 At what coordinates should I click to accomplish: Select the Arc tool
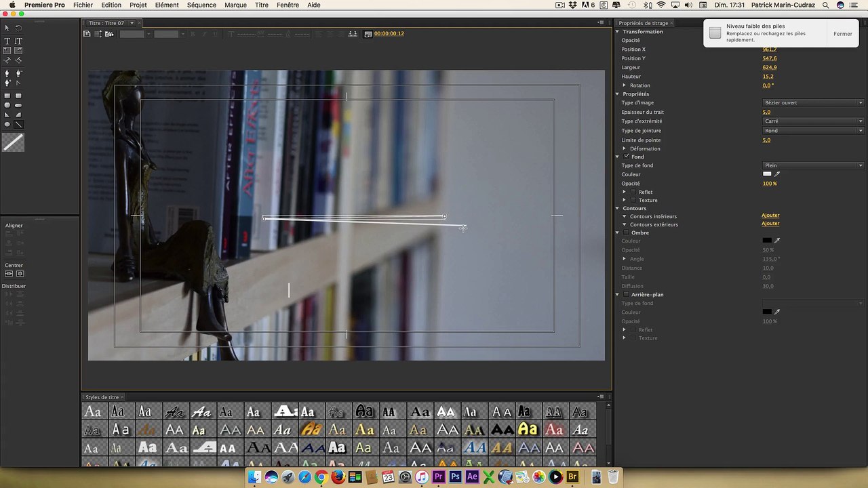click(x=18, y=115)
